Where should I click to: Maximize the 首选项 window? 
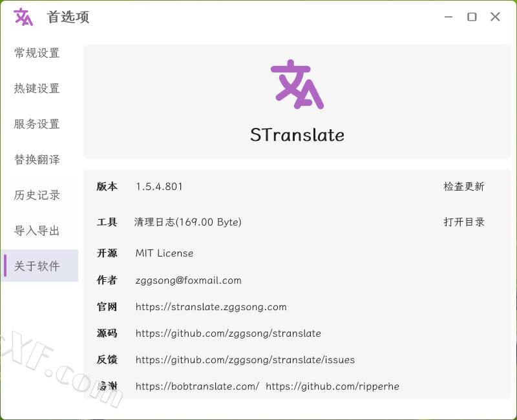[472, 17]
